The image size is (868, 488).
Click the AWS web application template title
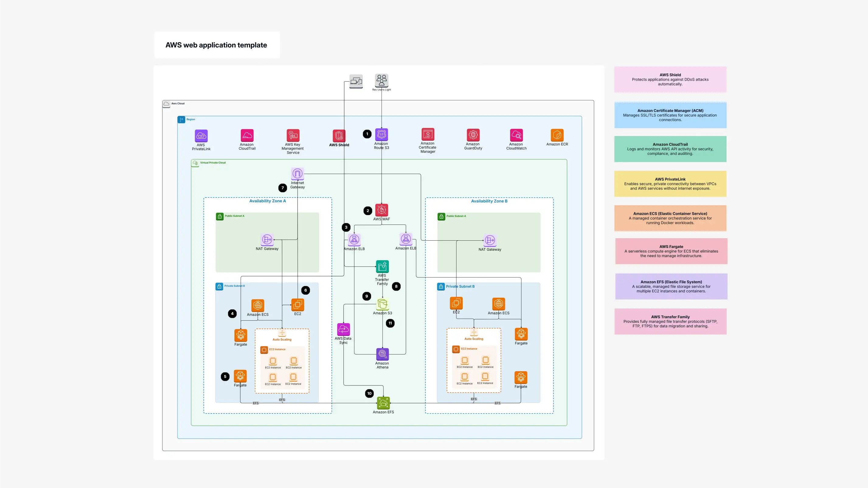(216, 45)
